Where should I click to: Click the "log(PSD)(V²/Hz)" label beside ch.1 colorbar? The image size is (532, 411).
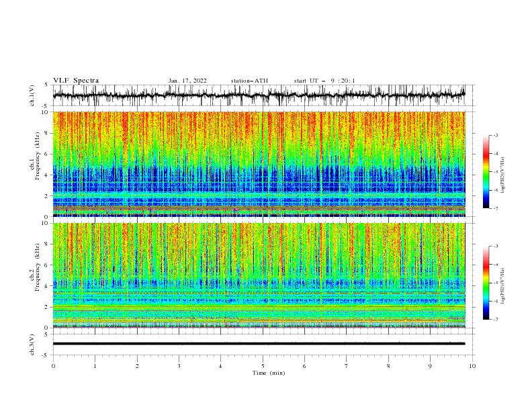tap(502, 175)
